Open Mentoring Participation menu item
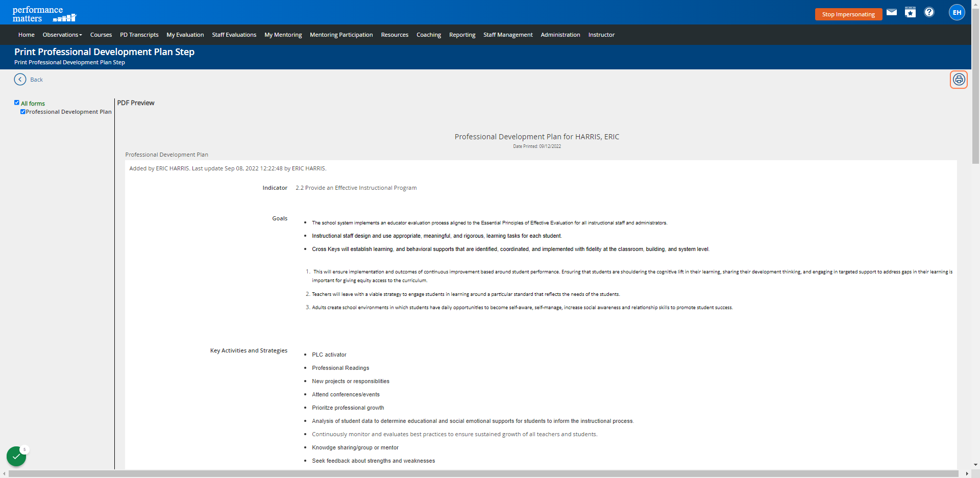This screenshot has width=980, height=478. point(341,35)
